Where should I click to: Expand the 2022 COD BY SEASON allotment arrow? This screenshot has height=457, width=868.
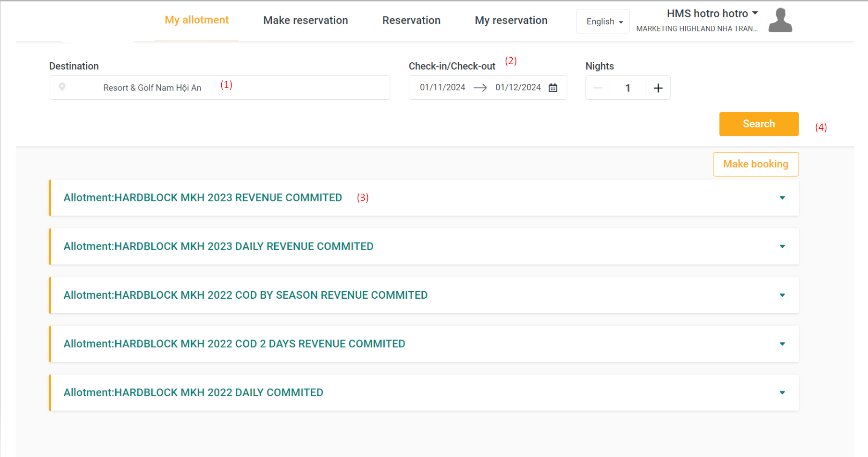pyautogui.click(x=782, y=295)
